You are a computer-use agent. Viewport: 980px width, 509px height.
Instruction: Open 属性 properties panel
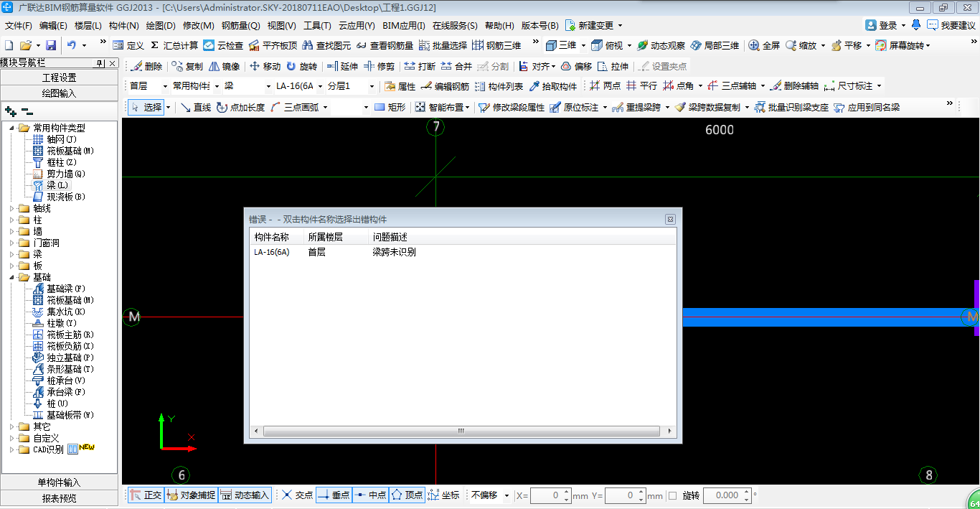tap(400, 86)
